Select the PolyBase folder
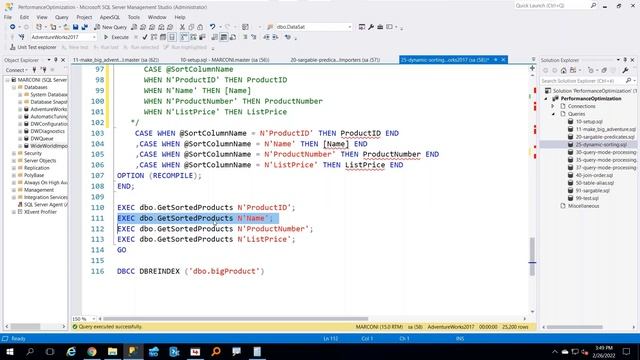Screen dimensions: 640x360 pyautogui.click(x=34, y=176)
